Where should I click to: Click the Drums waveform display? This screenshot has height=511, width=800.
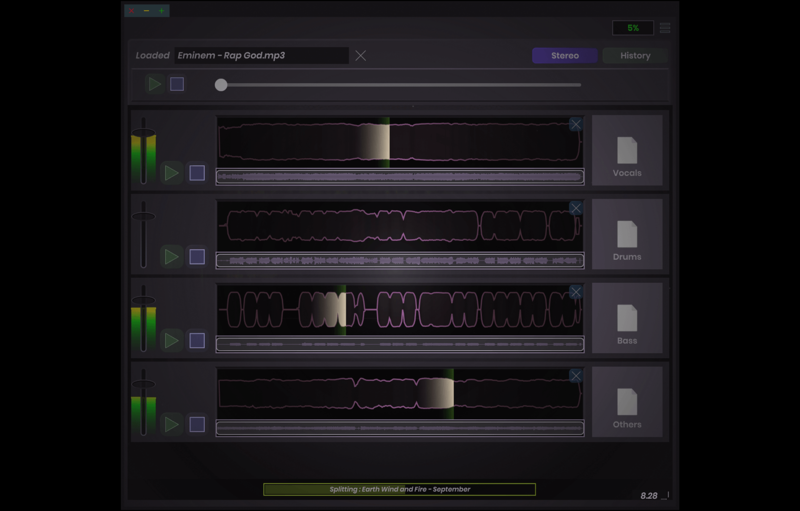[400, 225]
